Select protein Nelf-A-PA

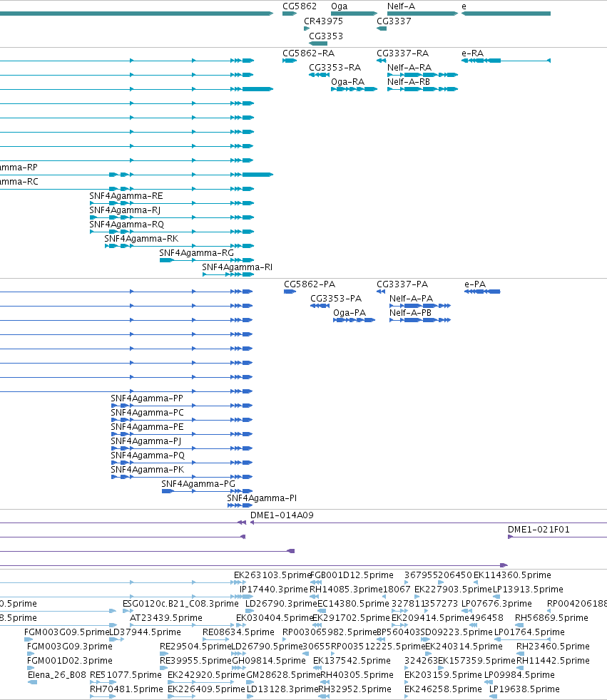(411, 299)
